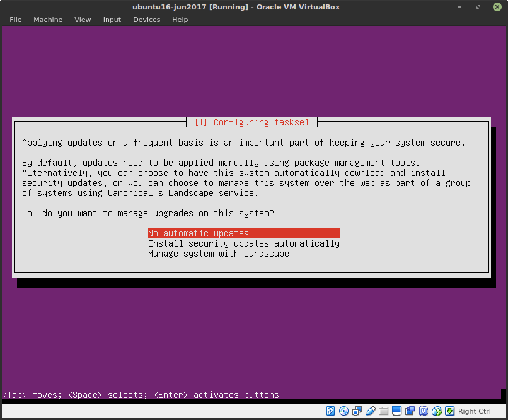
Task: Open the Machine menu
Action: tap(48, 20)
